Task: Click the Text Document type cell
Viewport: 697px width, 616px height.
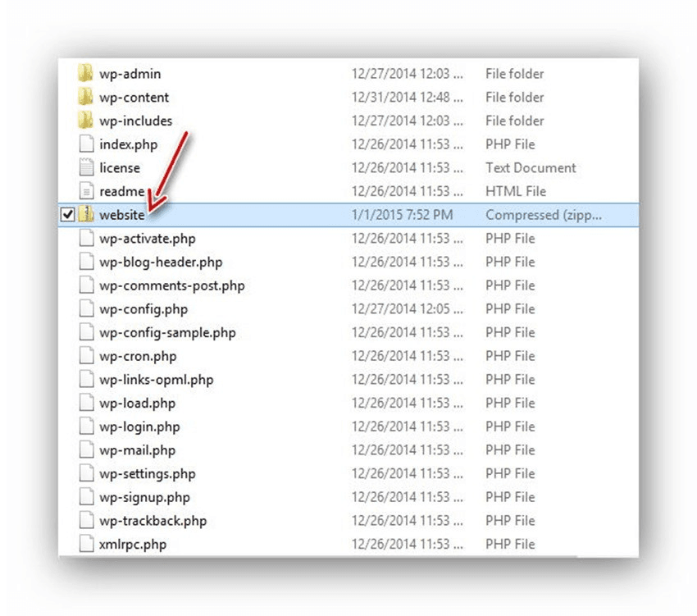Action: click(531, 167)
